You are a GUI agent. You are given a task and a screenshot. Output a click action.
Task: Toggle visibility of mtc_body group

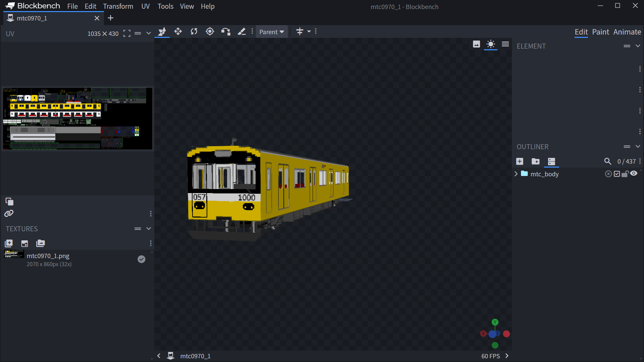[x=634, y=174]
